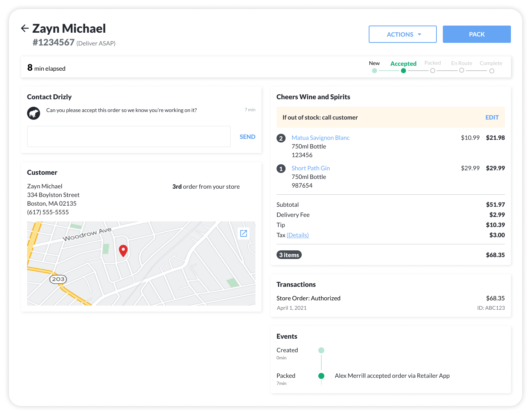Click the Packed event dot
Viewport: 532px width, 415px height.
(x=321, y=376)
